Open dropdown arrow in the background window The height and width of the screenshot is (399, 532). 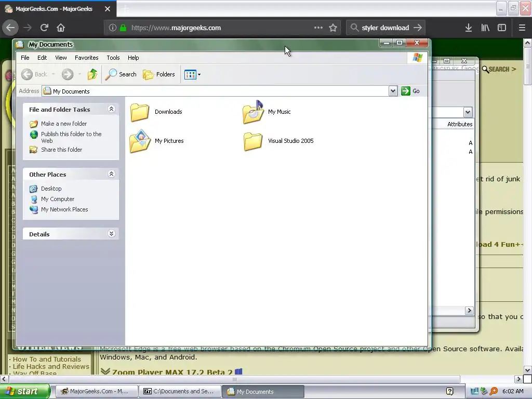[x=468, y=112]
